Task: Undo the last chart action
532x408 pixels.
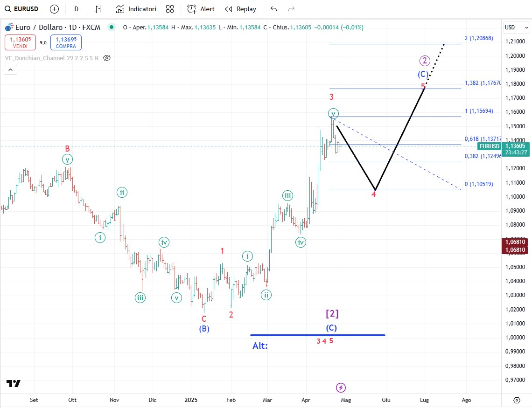Action: click(x=274, y=9)
